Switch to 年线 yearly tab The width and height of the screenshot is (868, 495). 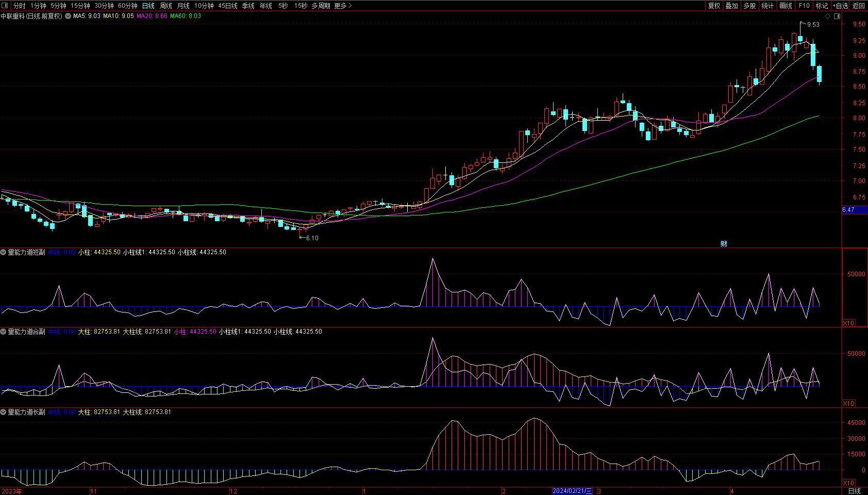[265, 6]
